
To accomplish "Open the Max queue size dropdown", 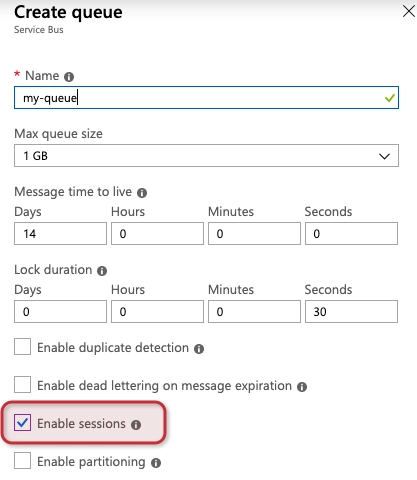I will pyautogui.click(x=206, y=156).
